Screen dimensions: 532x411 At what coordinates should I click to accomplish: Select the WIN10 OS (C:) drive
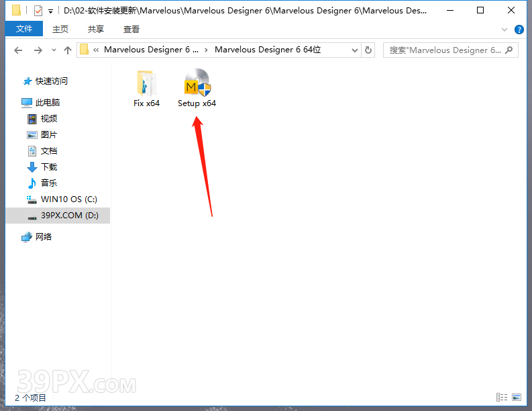coord(62,199)
